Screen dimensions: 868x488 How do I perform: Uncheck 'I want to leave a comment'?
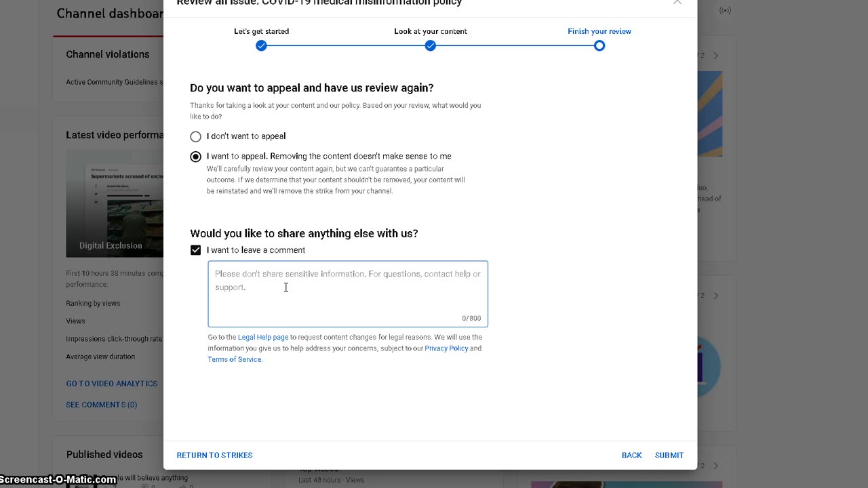click(x=196, y=250)
